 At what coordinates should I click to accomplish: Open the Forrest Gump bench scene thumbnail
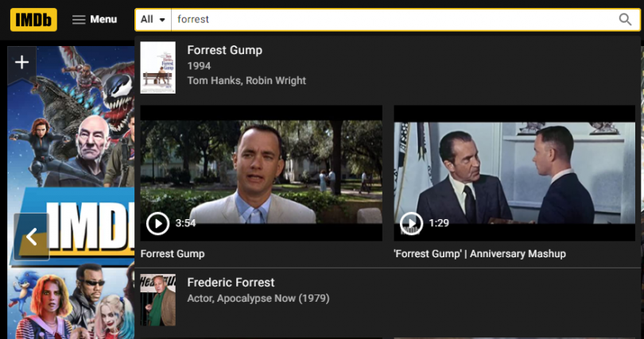(262, 173)
